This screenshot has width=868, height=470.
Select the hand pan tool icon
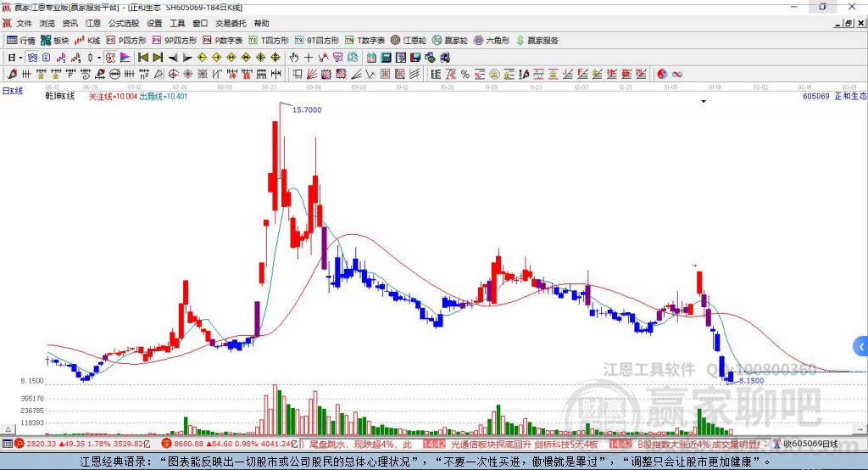294,57
